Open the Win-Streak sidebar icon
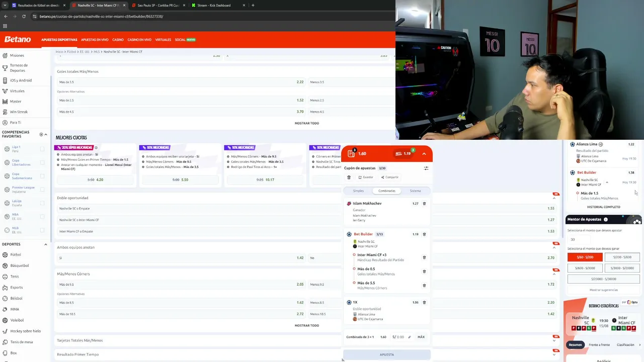Screen dimensions: 644x362 (5, 112)
